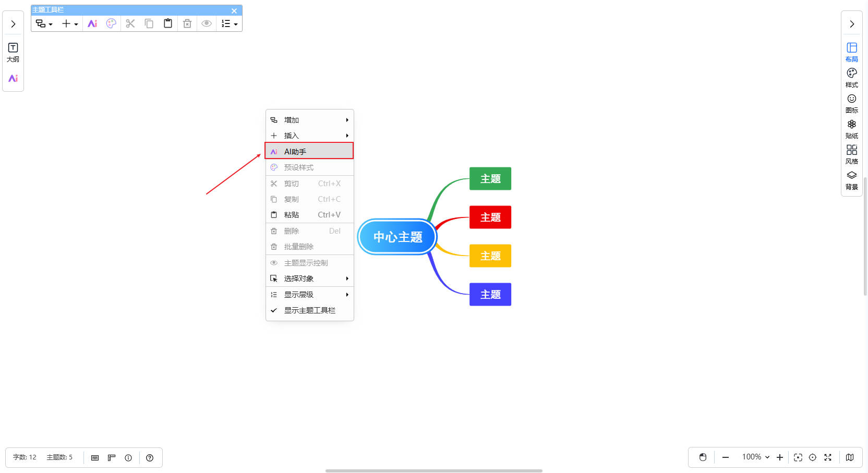
Task: Select the red 主题 node
Action: pos(490,217)
